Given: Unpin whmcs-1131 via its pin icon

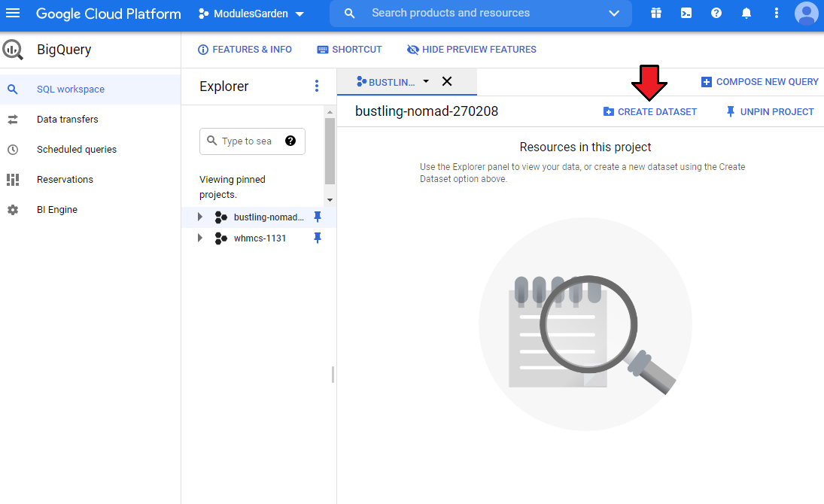Looking at the screenshot, I should (x=318, y=238).
